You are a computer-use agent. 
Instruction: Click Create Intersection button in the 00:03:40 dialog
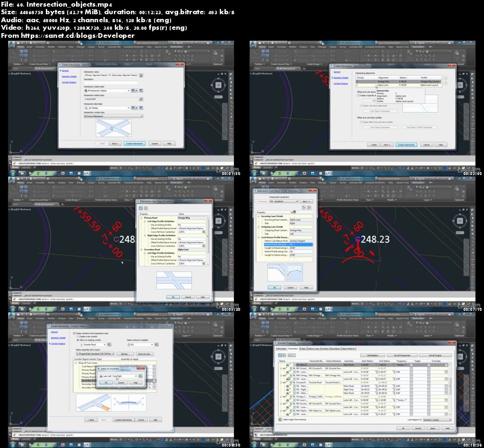[x=406, y=145]
